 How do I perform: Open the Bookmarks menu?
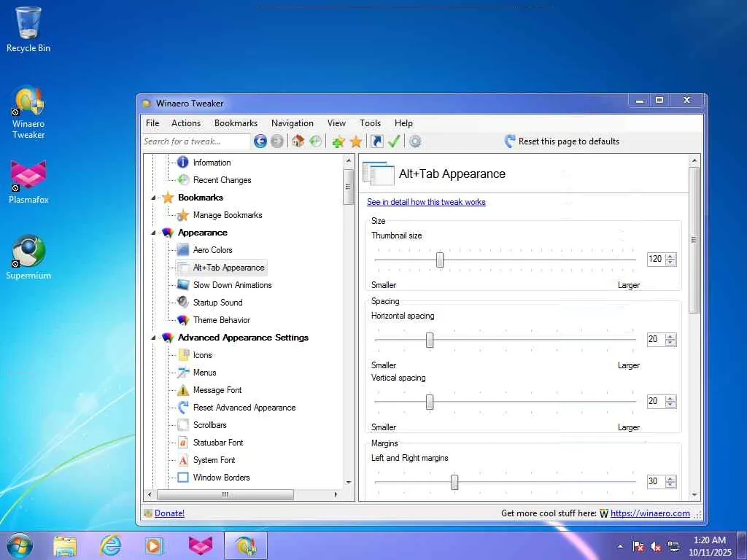tap(236, 123)
